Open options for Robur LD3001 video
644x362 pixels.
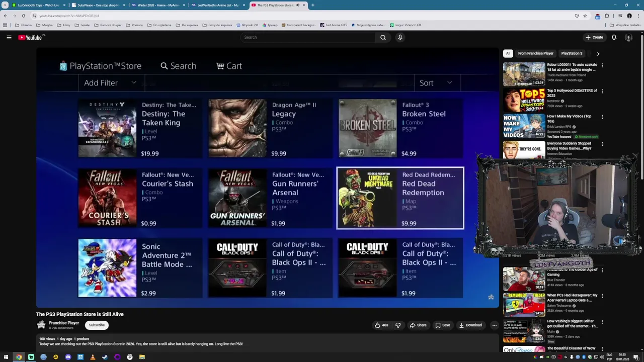pyautogui.click(x=602, y=65)
